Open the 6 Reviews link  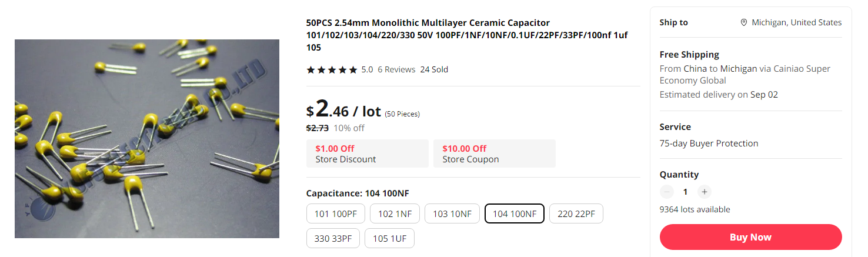click(x=396, y=69)
